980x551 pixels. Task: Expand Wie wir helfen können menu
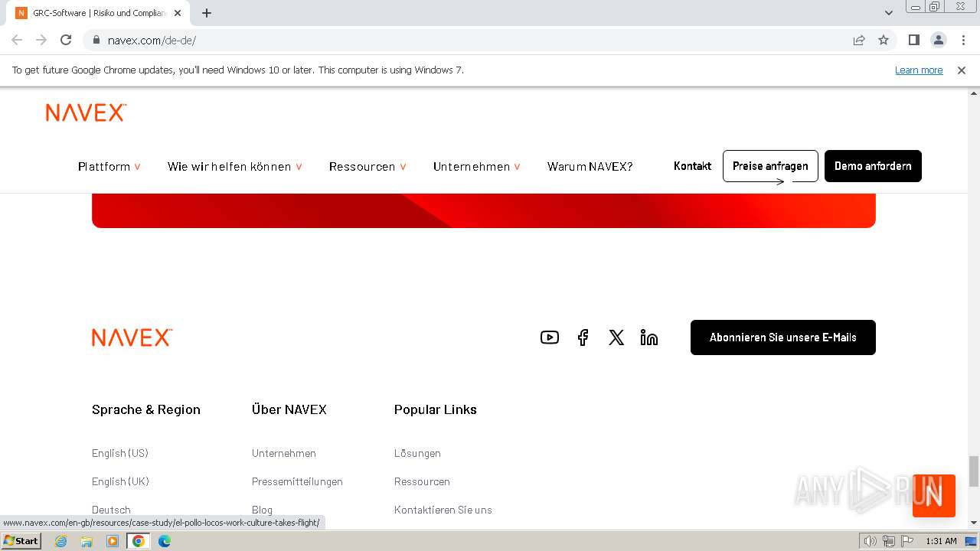[235, 166]
